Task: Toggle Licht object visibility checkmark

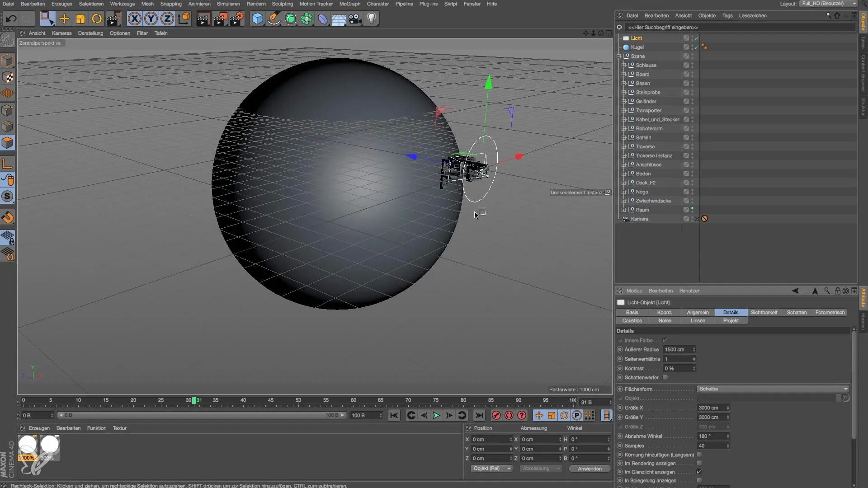Action: 697,38
